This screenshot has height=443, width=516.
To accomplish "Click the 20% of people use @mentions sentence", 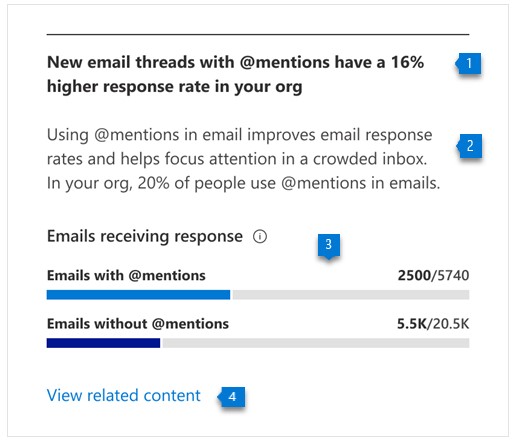I will [x=243, y=183].
